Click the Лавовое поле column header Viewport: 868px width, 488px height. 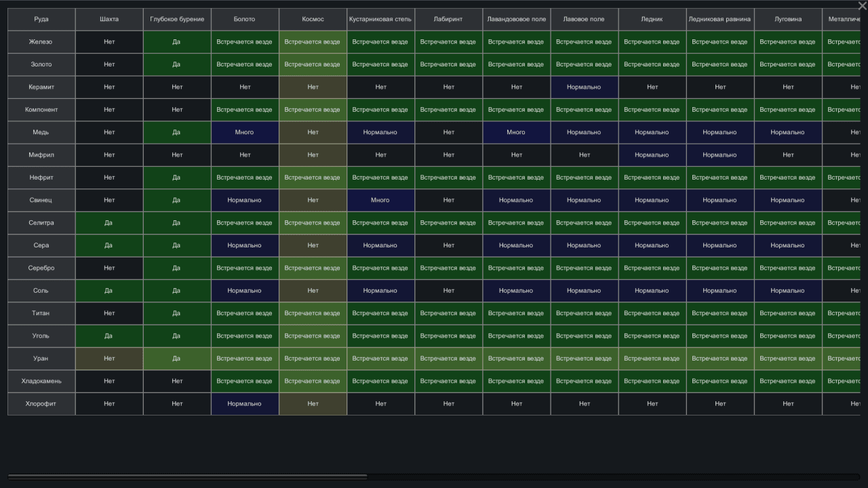tap(584, 19)
